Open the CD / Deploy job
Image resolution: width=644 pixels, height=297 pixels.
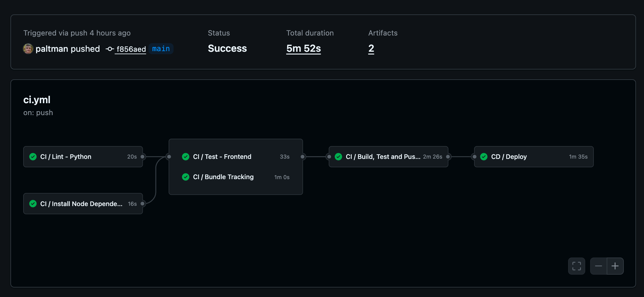pyautogui.click(x=509, y=157)
